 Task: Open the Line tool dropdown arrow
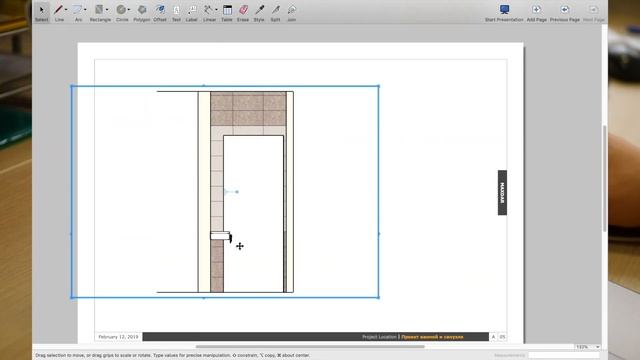66,10
